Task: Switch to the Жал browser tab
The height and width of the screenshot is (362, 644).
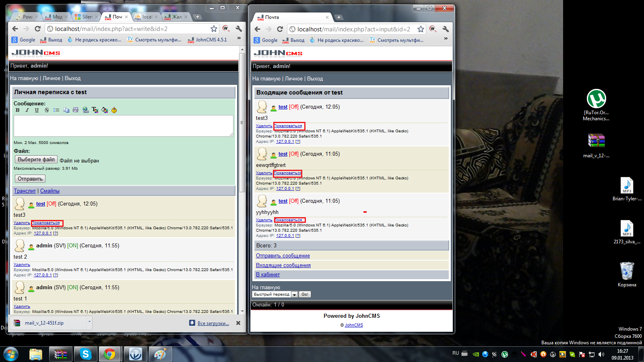Action: [175, 17]
